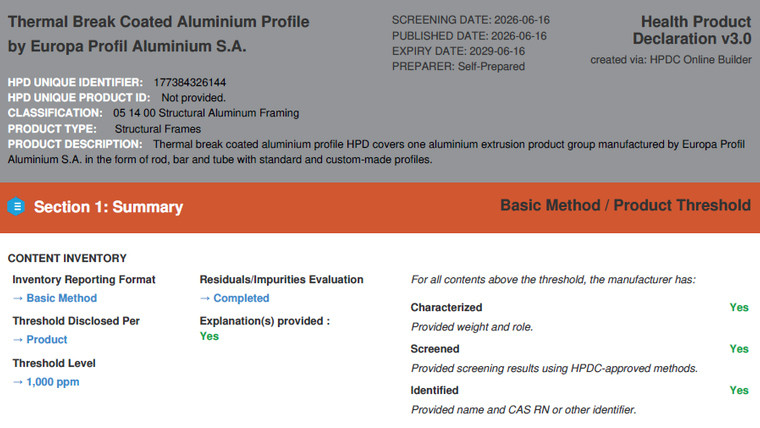Select the 1,000 ppm threshold level link
This screenshot has height=428, width=760.
53,382
